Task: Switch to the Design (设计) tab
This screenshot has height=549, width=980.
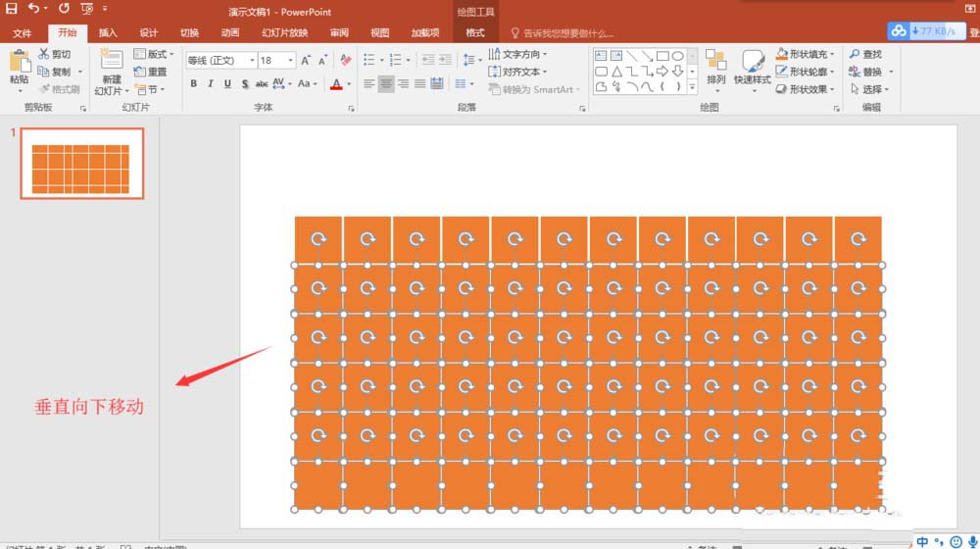Action: click(x=149, y=33)
